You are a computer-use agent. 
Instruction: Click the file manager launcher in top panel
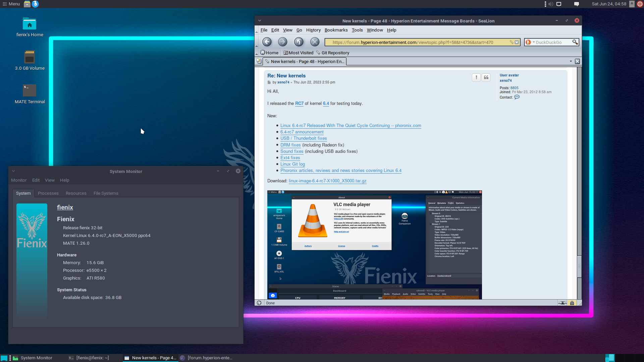point(27,4)
